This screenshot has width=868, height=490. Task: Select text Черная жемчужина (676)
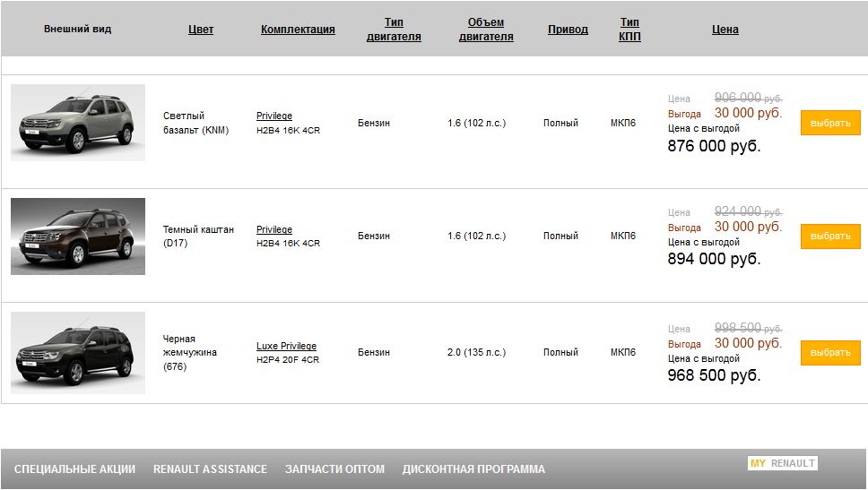click(x=189, y=352)
